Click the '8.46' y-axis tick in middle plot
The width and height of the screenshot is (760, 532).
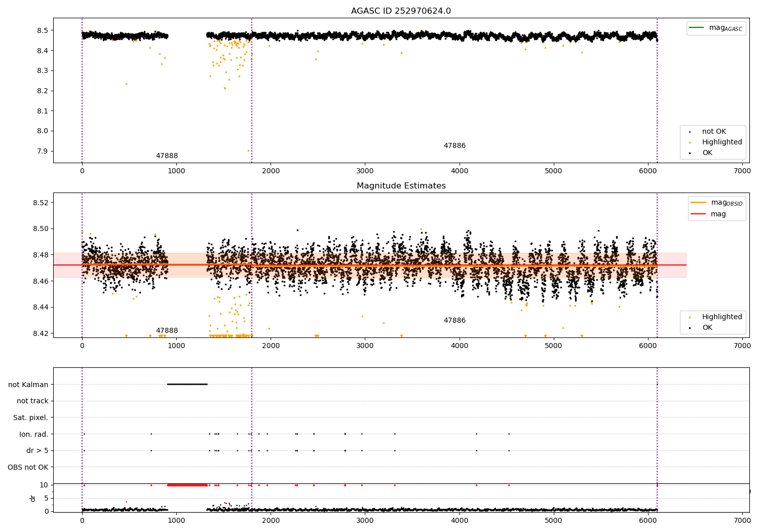(41, 281)
